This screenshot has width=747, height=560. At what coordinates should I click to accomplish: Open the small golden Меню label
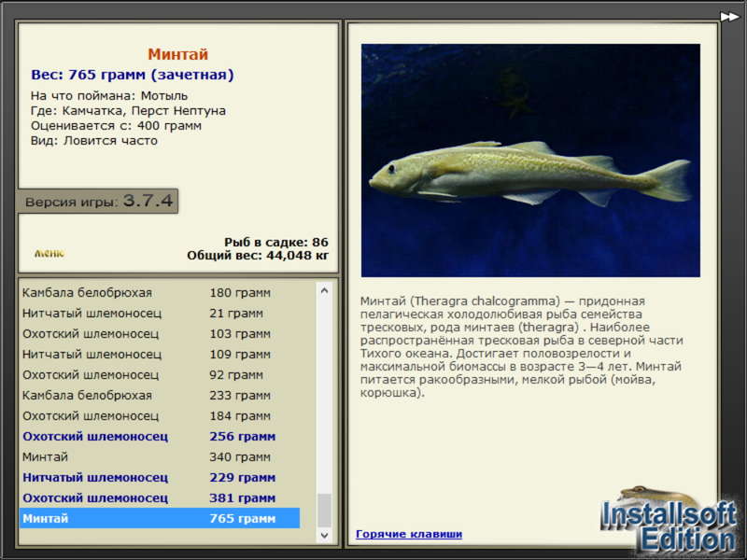[49, 253]
